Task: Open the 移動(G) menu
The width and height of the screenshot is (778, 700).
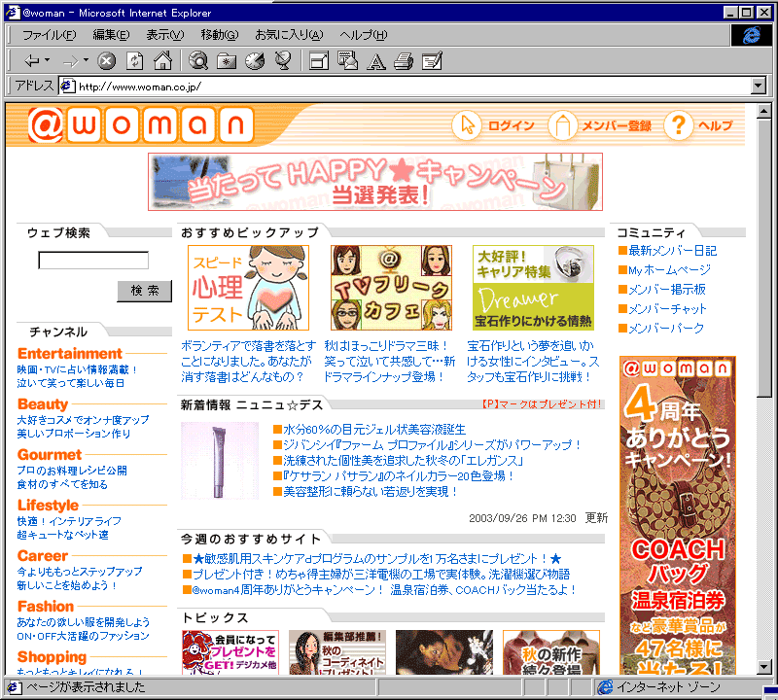Action: [x=220, y=35]
